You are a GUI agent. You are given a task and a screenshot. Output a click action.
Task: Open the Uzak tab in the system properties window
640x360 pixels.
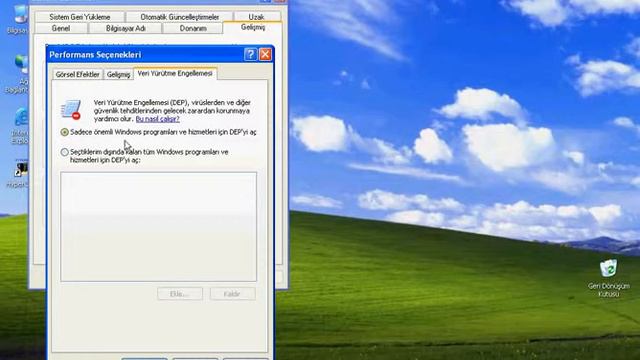point(256,17)
